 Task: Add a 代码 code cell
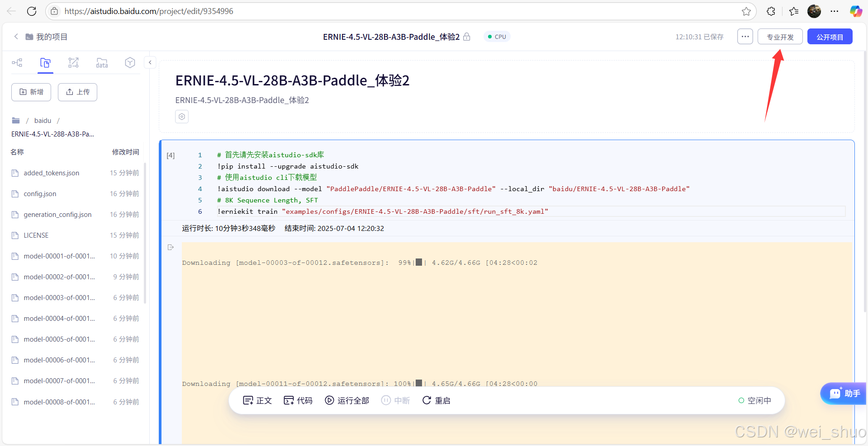point(298,400)
